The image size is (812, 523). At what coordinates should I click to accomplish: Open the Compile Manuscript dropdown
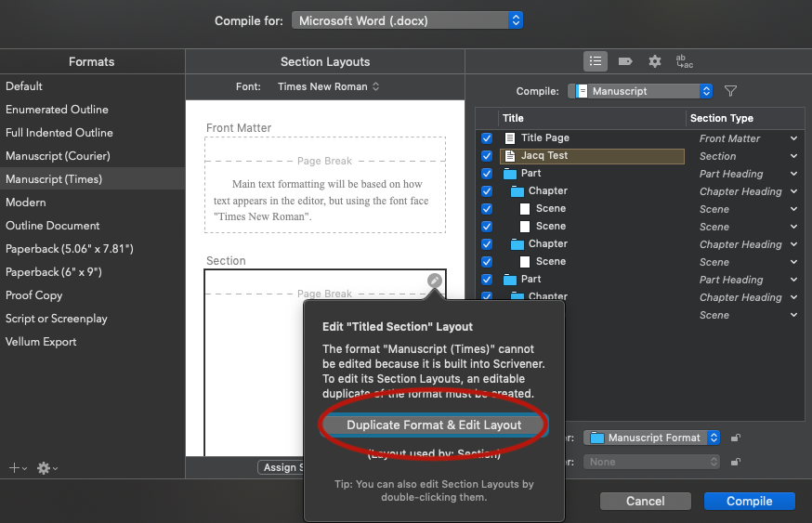(640, 91)
